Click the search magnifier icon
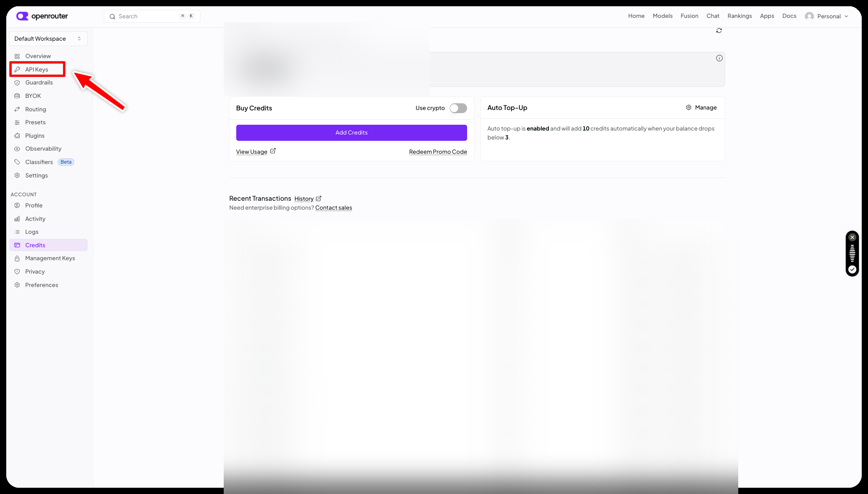This screenshot has height=494, width=868. coord(112,17)
